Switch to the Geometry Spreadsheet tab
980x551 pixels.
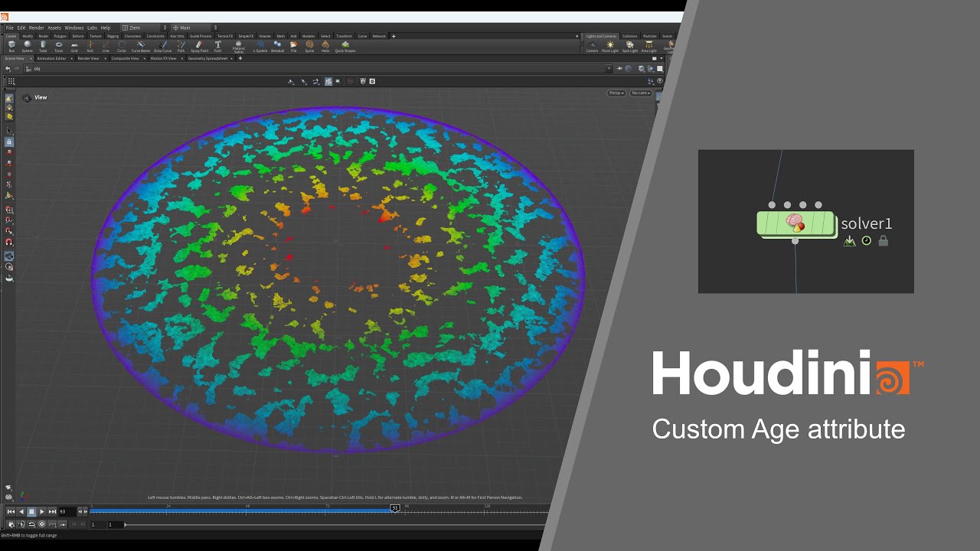pyautogui.click(x=210, y=58)
